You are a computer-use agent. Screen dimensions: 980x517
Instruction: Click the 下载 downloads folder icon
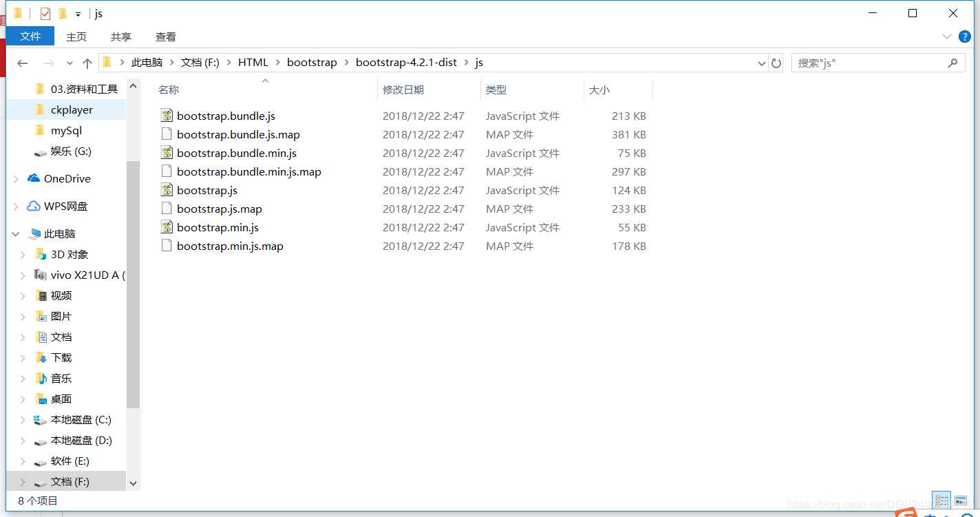tap(41, 357)
